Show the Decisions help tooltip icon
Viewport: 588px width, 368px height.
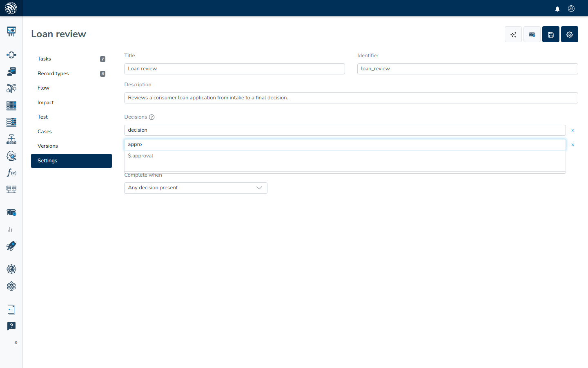pyautogui.click(x=152, y=117)
